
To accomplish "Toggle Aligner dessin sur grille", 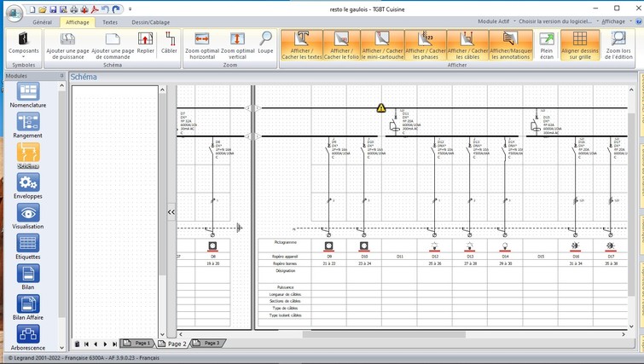I will [580, 44].
